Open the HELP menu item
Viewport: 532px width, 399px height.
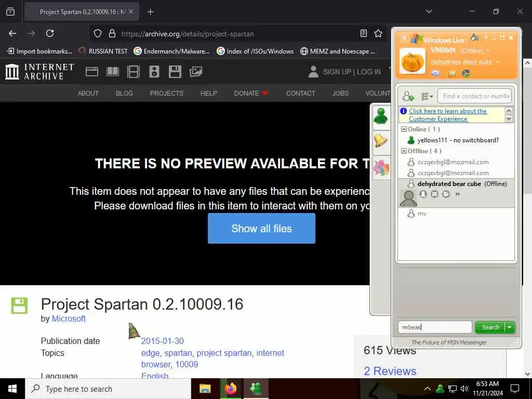click(209, 94)
